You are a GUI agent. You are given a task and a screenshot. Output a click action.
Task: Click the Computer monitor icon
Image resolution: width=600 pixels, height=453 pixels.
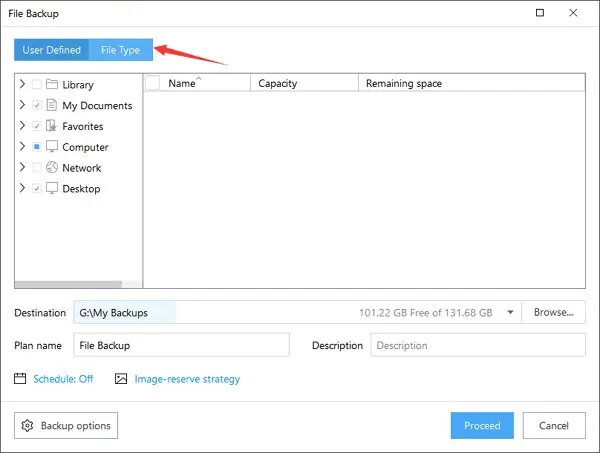point(52,147)
